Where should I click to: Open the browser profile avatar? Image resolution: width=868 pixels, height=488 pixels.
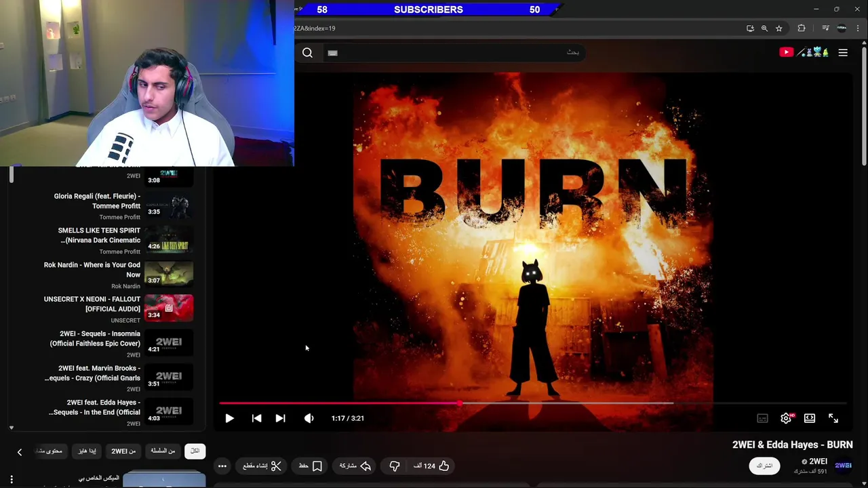pos(842,28)
